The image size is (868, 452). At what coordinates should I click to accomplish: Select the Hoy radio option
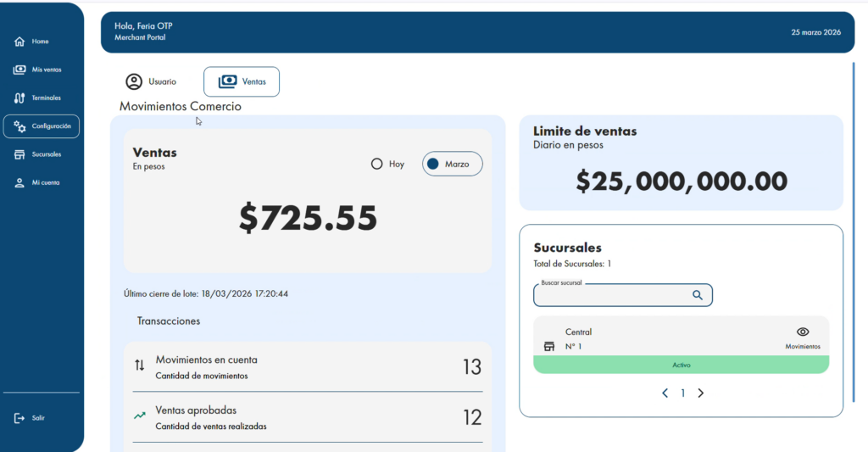376,164
